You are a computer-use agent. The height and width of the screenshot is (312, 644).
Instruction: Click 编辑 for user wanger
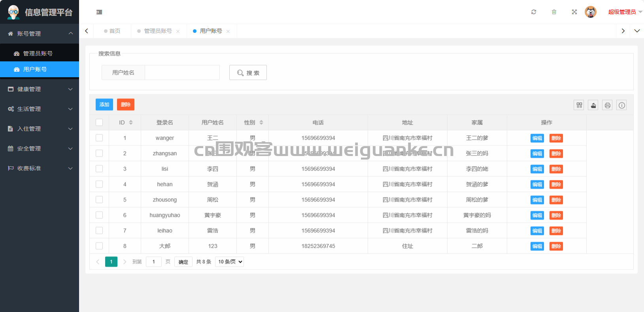point(537,138)
